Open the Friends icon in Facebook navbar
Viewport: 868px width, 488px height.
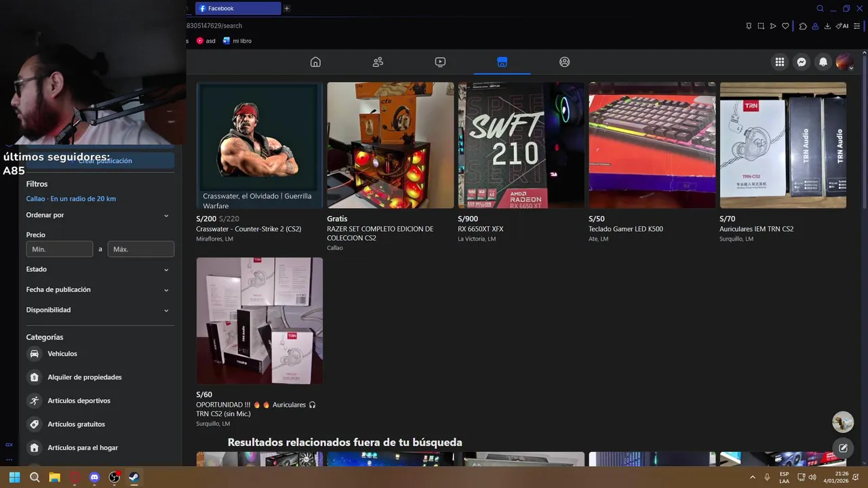(378, 62)
